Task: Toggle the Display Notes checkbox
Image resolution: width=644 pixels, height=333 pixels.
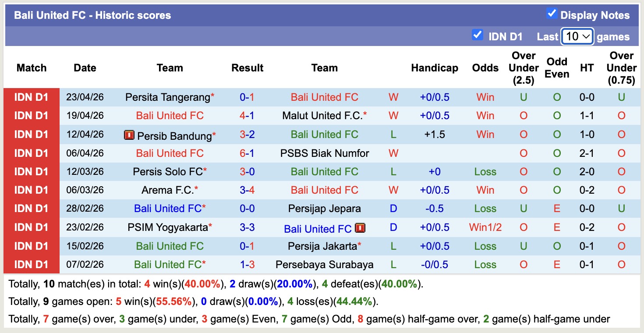Action: 552,14
